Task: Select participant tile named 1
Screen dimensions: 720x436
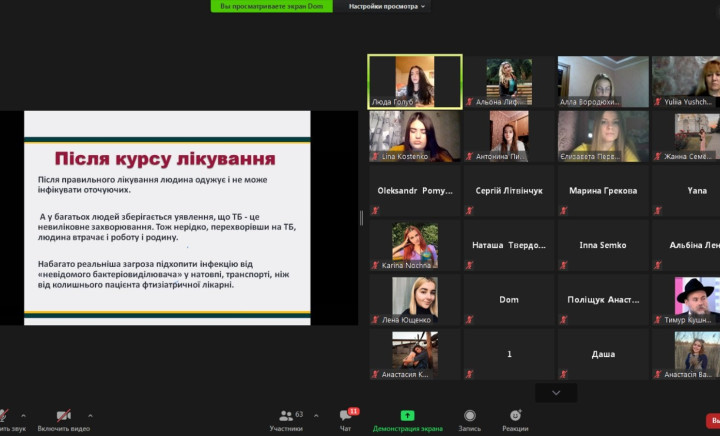Action: tap(509, 354)
